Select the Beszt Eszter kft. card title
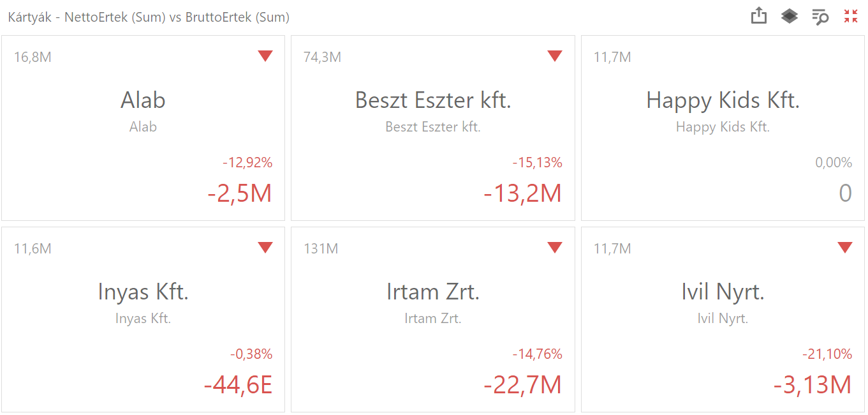 click(433, 100)
